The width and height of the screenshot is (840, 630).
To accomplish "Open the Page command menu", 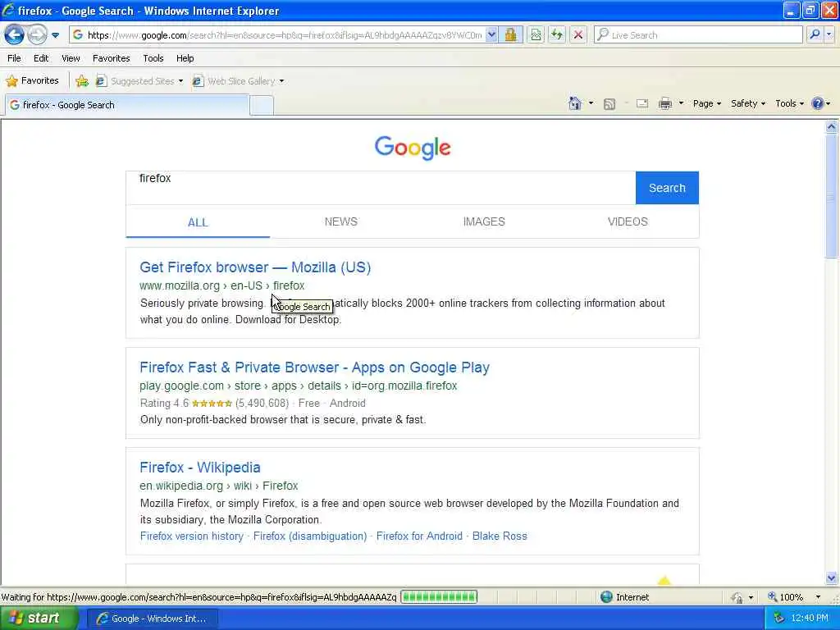I will pyautogui.click(x=706, y=103).
